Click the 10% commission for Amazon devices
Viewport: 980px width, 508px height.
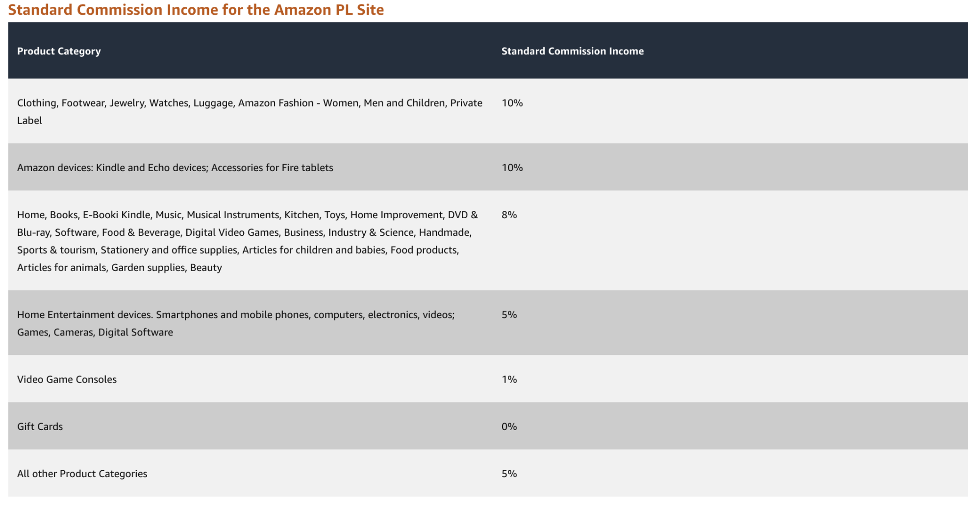click(512, 168)
